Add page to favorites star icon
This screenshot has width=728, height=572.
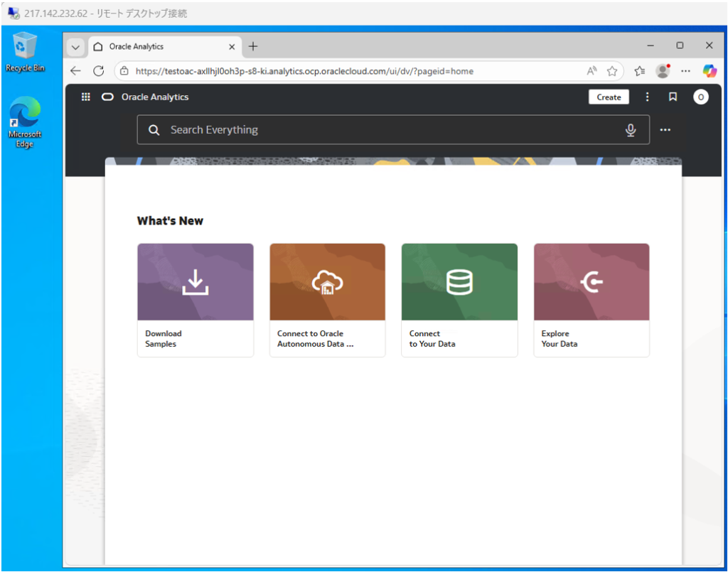611,71
